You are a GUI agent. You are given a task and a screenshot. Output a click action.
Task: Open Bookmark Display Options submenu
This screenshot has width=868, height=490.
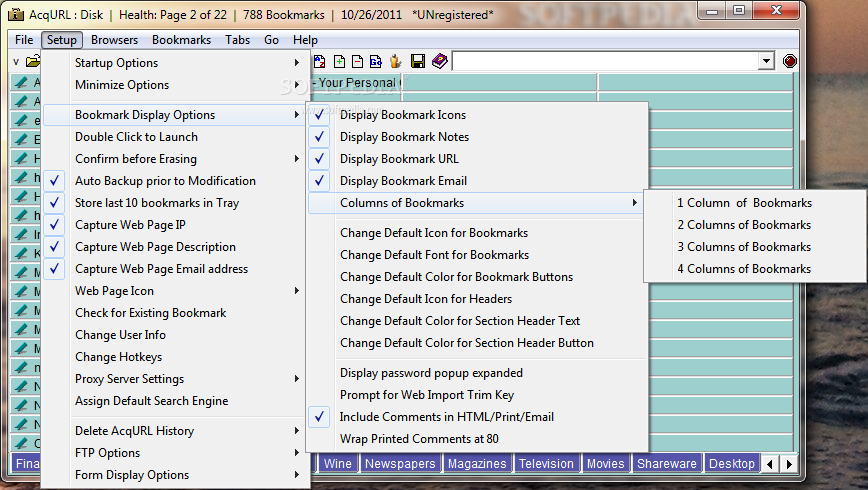click(174, 115)
